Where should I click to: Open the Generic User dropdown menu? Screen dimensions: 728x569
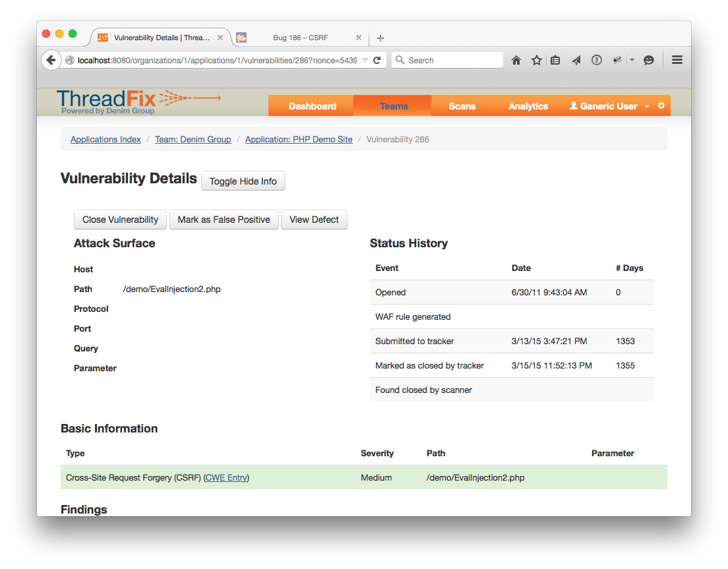(x=609, y=105)
